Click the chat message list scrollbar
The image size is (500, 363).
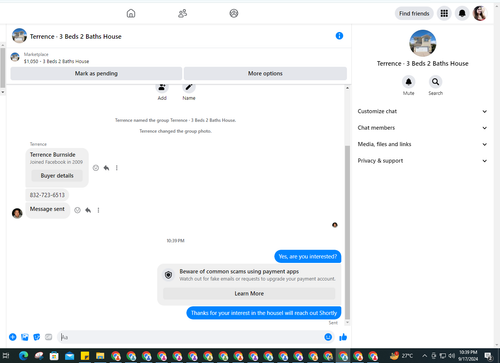pos(347,232)
